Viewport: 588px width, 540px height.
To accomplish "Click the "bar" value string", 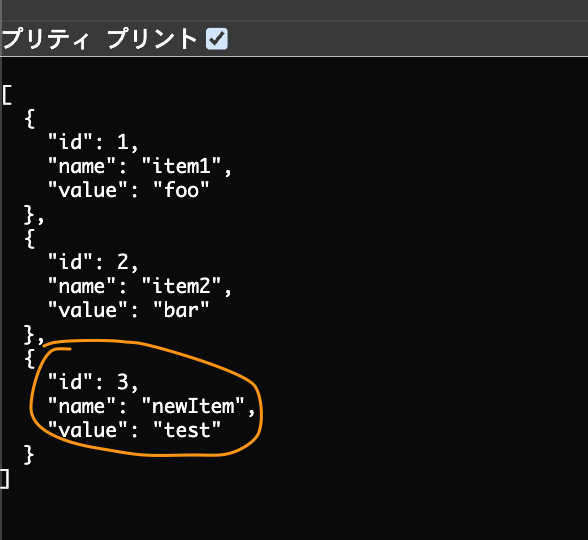I will tap(182, 310).
